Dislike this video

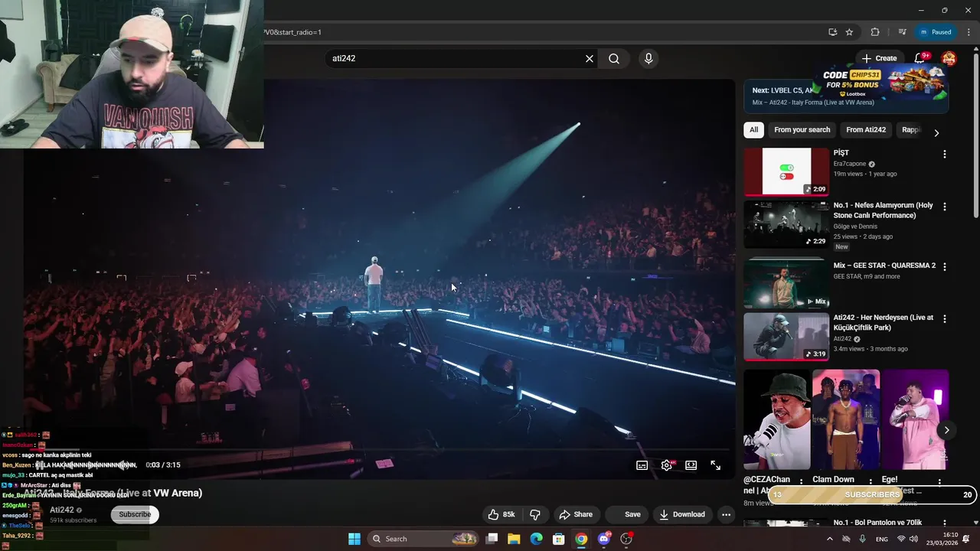(x=535, y=514)
